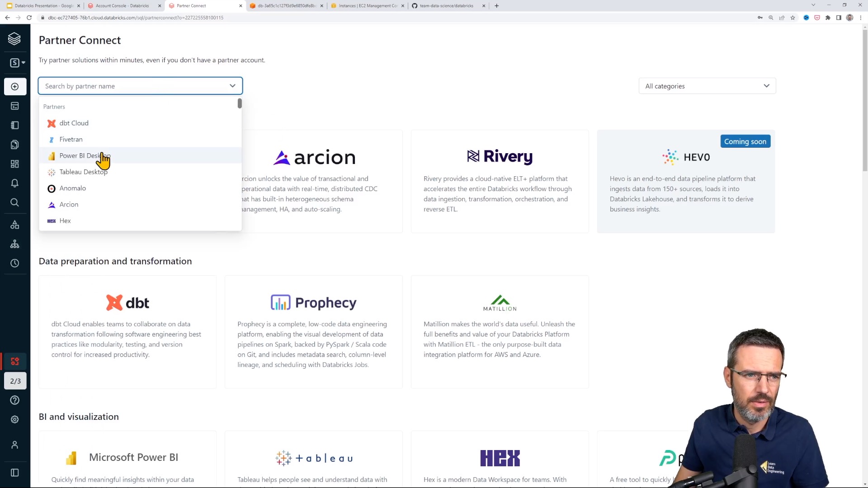The width and height of the screenshot is (868, 488).
Task: Choose Tableau Desktop from partner list
Action: pyautogui.click(x=140, y=172)
